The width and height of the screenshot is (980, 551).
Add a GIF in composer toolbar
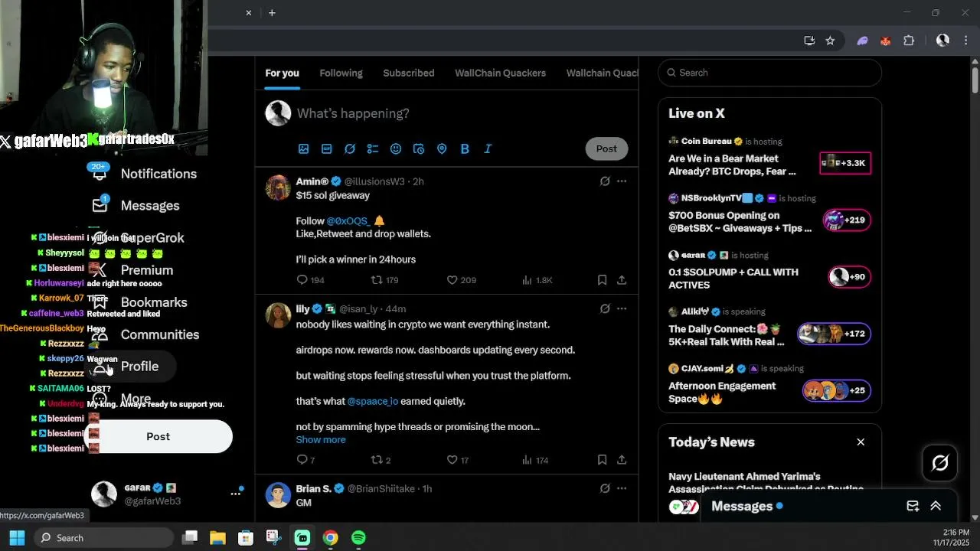click(x=327, y=148)
